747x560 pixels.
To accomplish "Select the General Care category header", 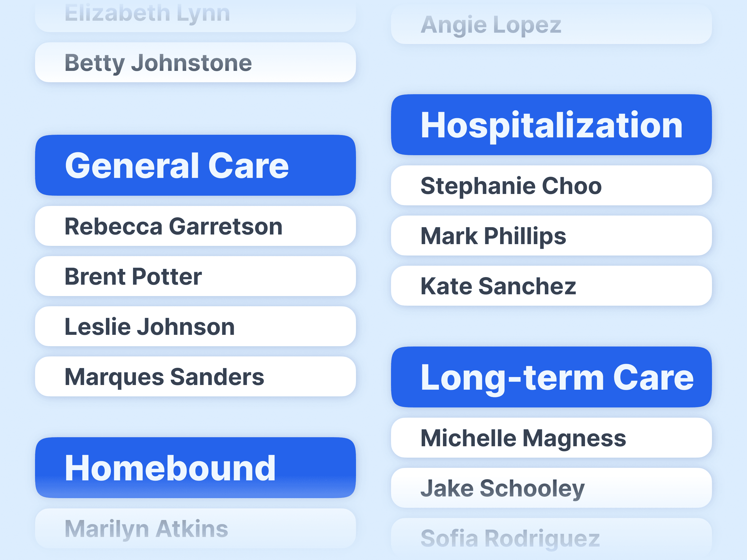I will click(195, 165).
